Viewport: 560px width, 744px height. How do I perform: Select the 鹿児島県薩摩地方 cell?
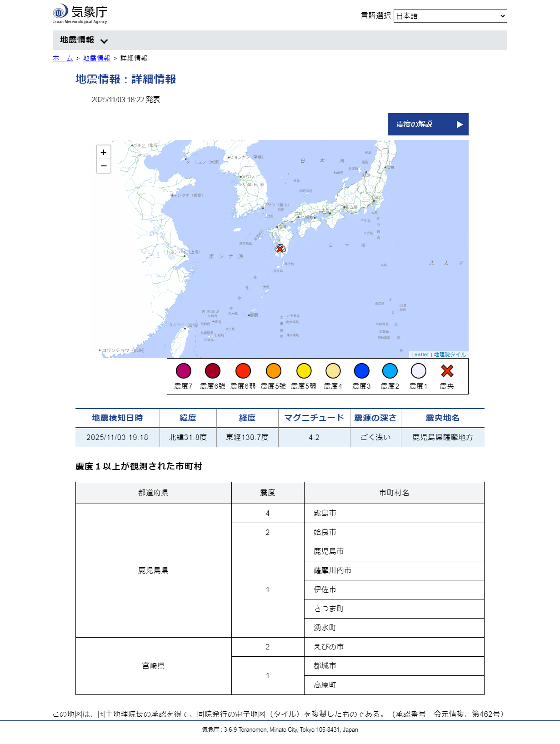[443, 437]
